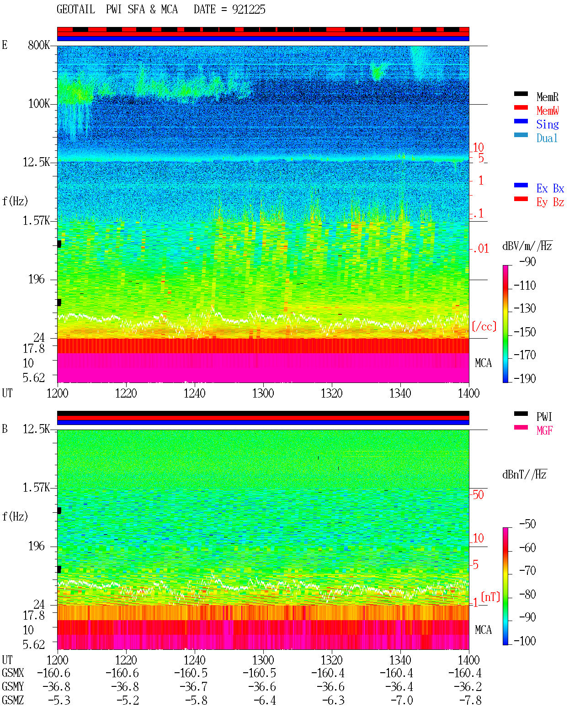Click the 'GSMY' row label
This screenshot has height=728, width=585.
point(13,687)
